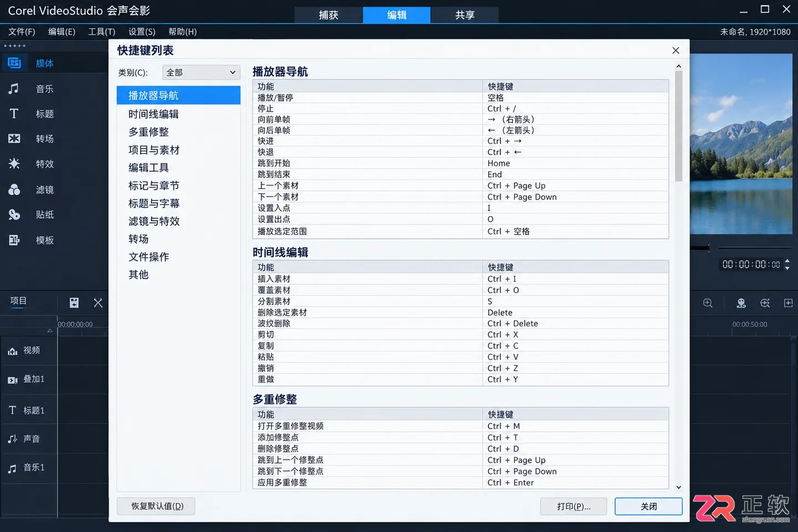This screenshot has width=798, height=532.
Task: Click the add-track plus box icon
Action: point(789,303)
